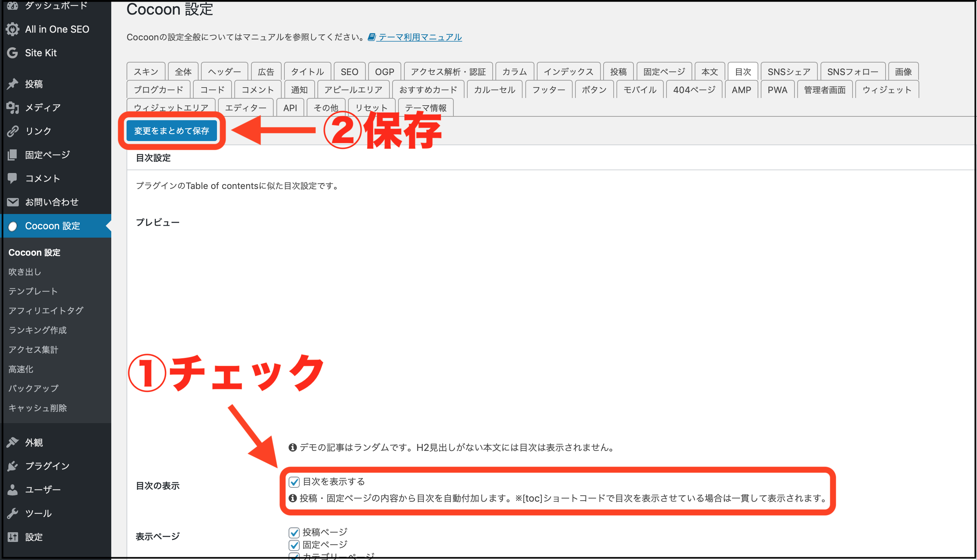This screenshot has height=560, width=977.
Task: Open the 投稿 tab in the Cocoon tabs
Action: 619,72
